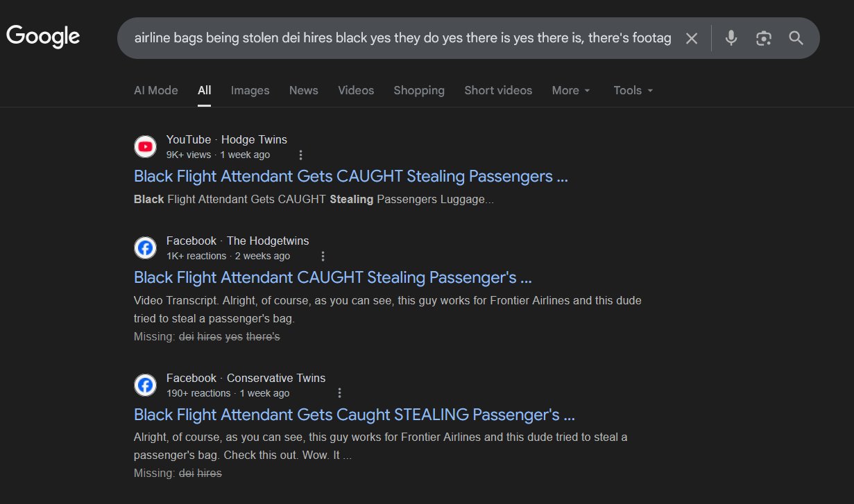Click YouTube favicon on first result
Viewport: 854px width, 504px height.
pyautogui.click(x=146, y=147)
